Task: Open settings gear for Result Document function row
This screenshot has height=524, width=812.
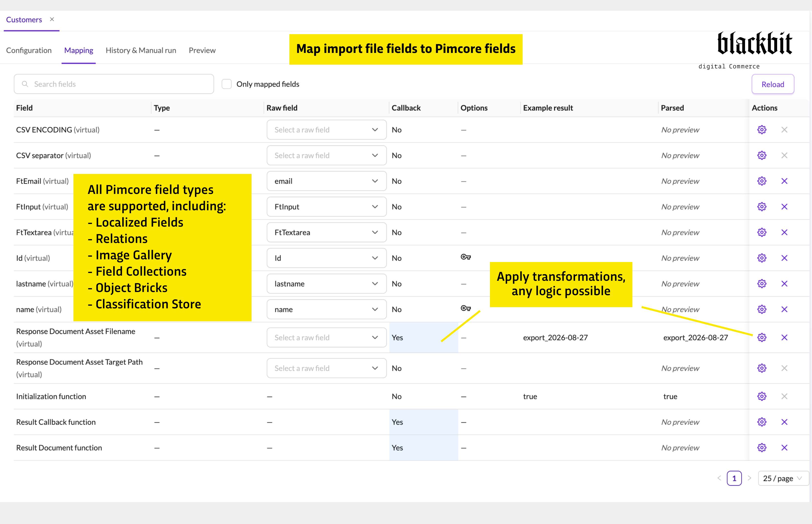Action: (762, 447)
